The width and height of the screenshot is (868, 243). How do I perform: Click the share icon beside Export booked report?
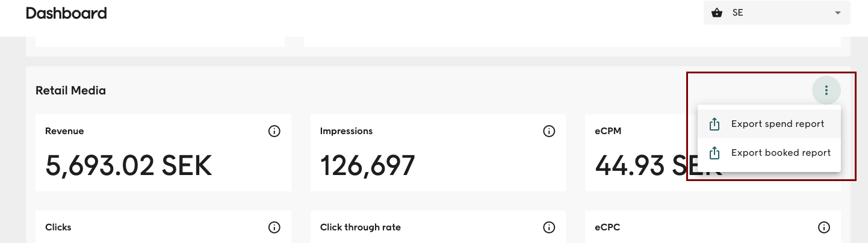coord(715,153)
